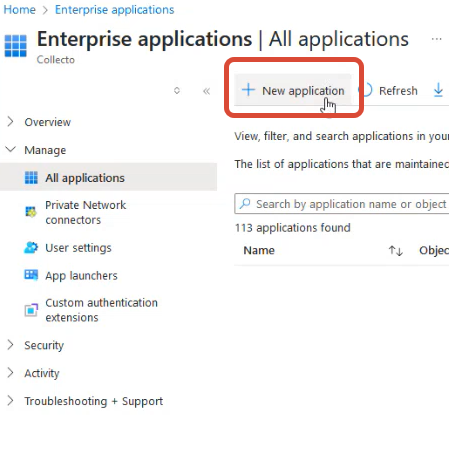The image size is (449, 460).
Task: Click the Private Network connectors icon
Action: [31, 212]
